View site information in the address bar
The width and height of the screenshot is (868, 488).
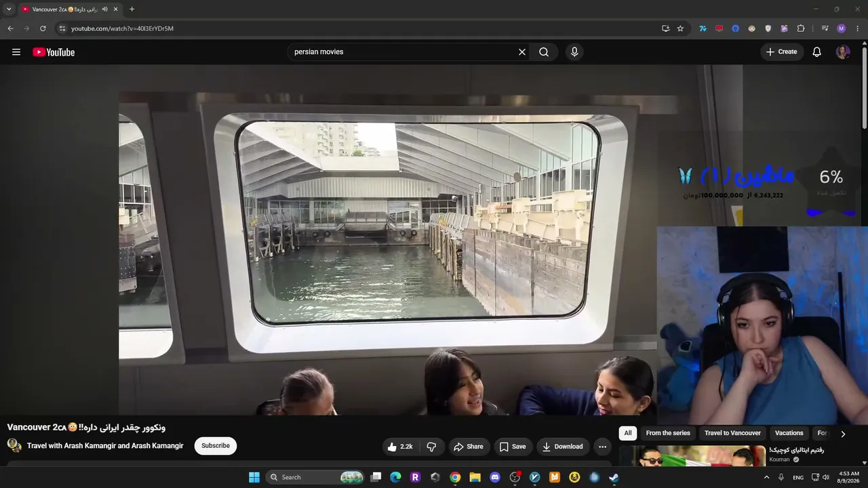pos(62,28)
